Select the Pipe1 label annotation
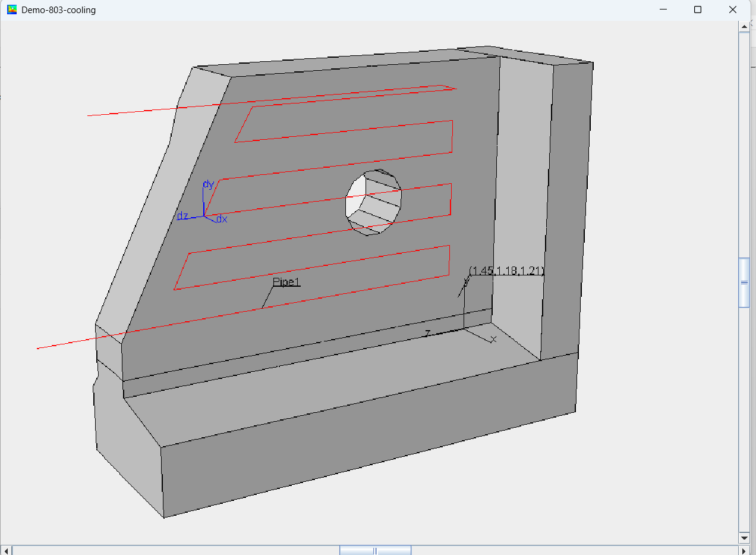 tap(287, 281)
